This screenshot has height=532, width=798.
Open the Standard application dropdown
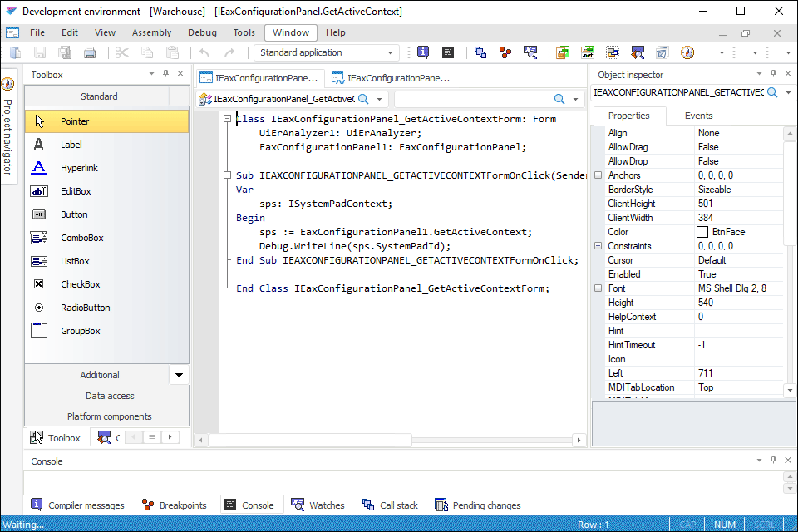pos(390,52)
